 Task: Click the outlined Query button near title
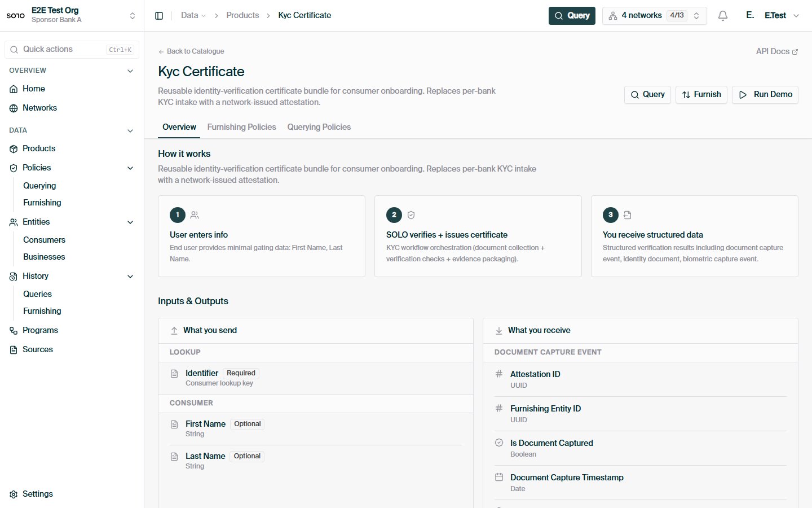[647, 95]
